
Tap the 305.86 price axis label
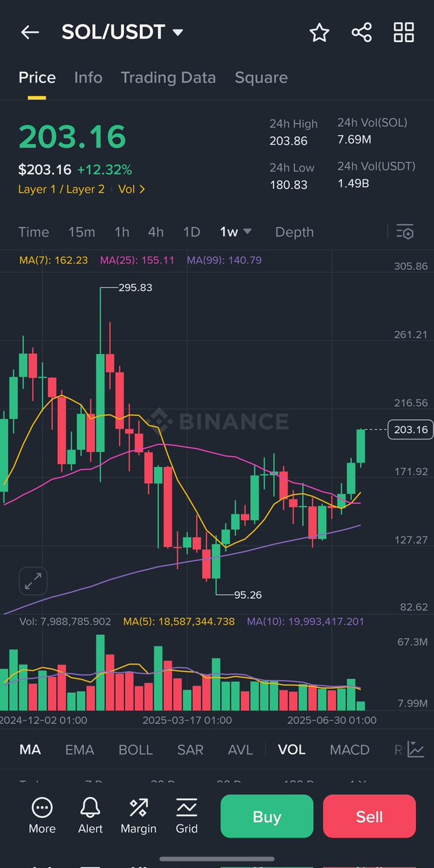[x=411, y=266]
